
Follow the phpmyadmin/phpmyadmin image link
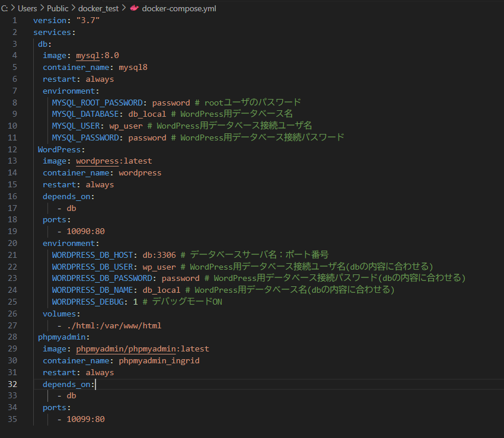[126, 349]
